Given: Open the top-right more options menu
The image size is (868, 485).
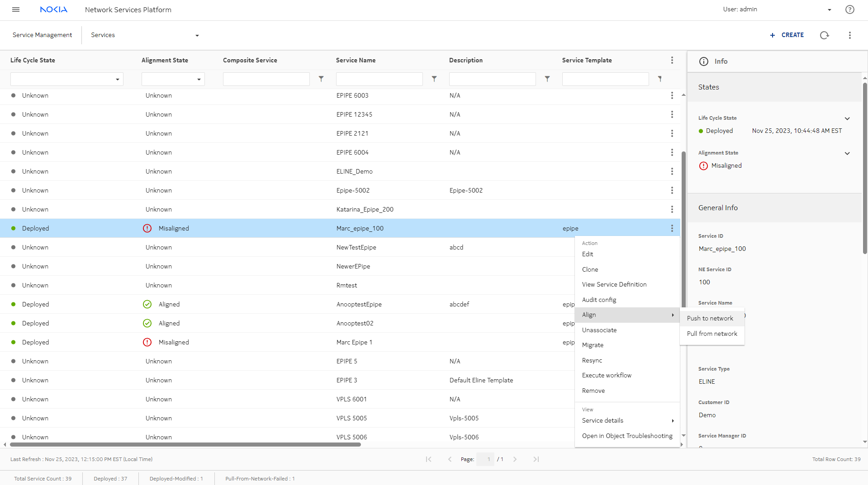Looking at the screenshot, I should coord(849,35).
